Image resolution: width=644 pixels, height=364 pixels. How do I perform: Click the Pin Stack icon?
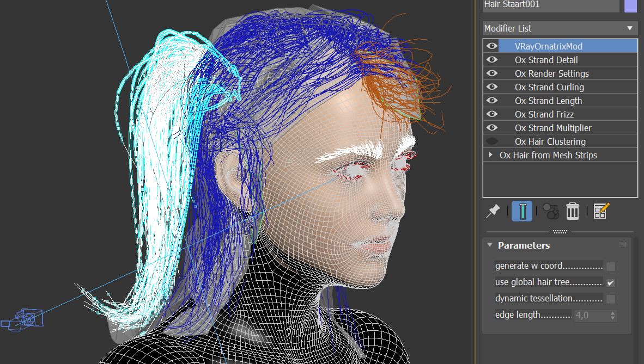(x=493, y=211)
